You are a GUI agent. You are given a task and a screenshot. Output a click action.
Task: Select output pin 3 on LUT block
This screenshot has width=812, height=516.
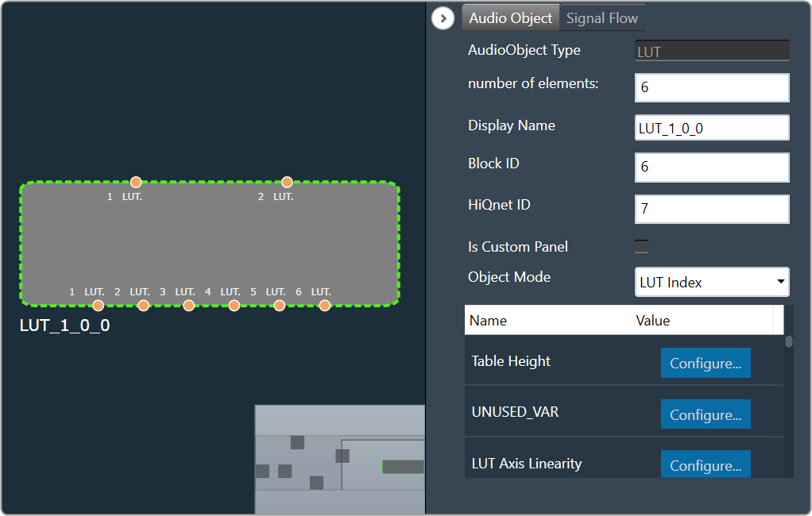pos(188,306)
